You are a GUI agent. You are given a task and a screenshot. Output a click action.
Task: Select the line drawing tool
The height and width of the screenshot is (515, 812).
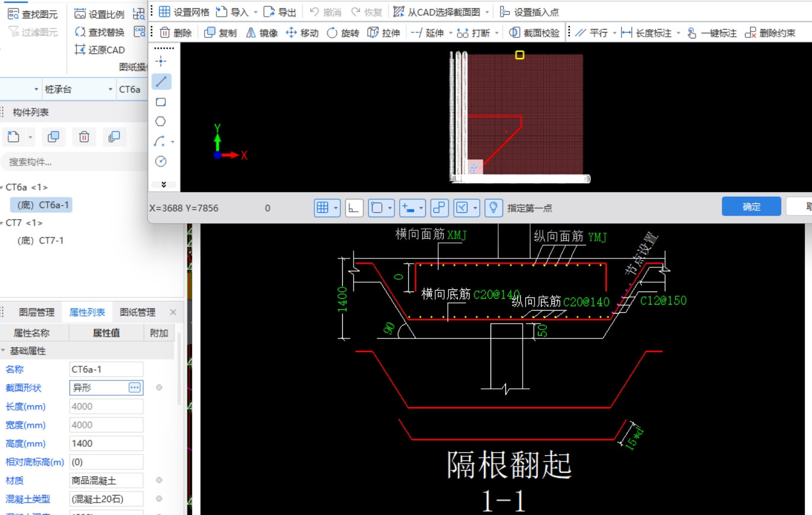coord(161,82)
